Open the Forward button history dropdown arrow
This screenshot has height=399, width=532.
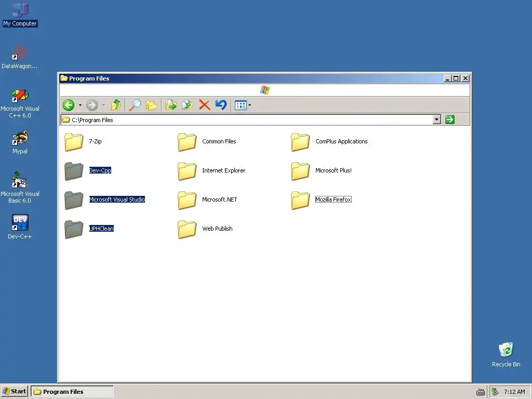tap(103, 105)
